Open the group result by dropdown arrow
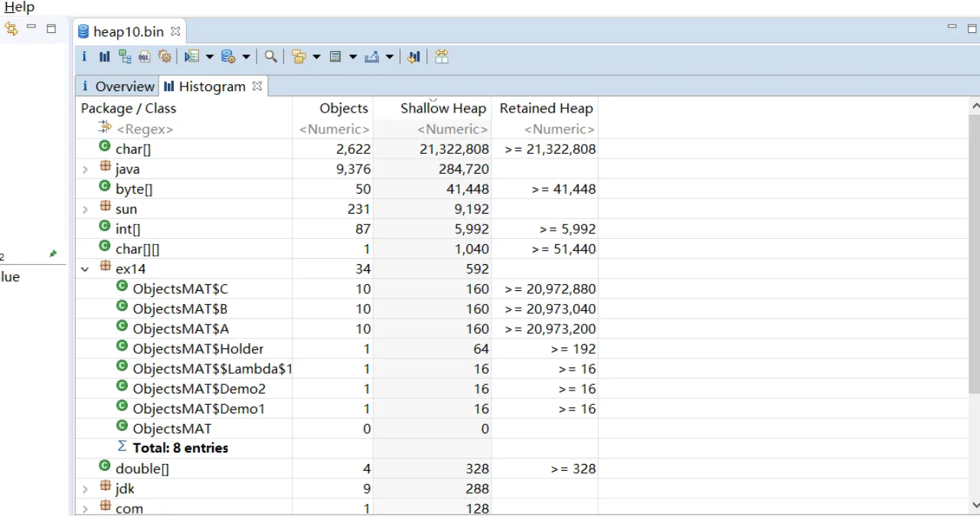 coord(316,57)
